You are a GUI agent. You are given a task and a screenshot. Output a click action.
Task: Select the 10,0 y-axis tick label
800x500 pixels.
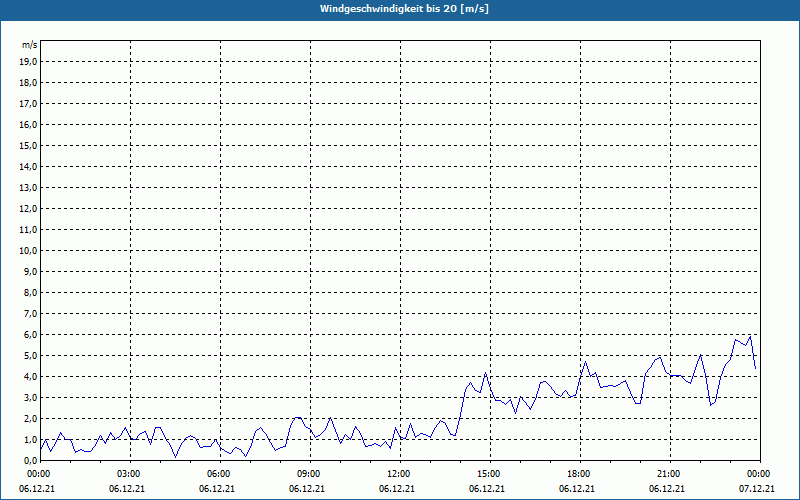(x=29, y=250)
